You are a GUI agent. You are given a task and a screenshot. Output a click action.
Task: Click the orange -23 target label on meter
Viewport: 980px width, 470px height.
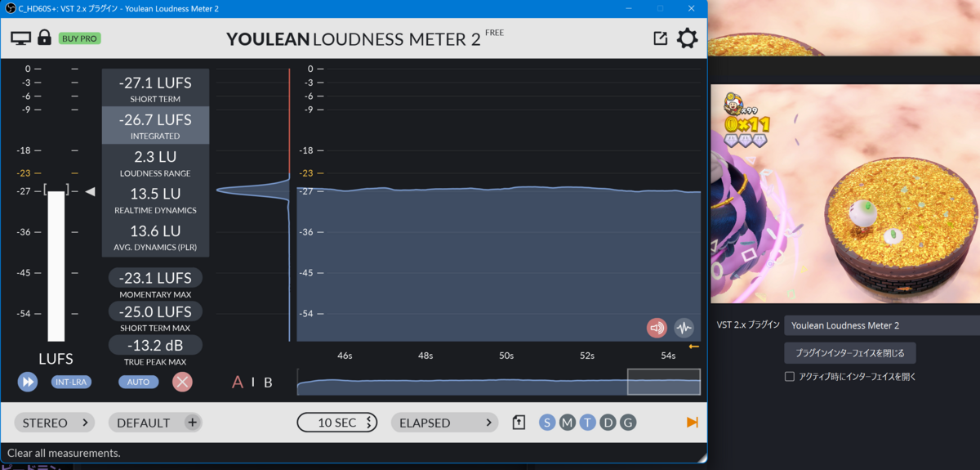24,172
